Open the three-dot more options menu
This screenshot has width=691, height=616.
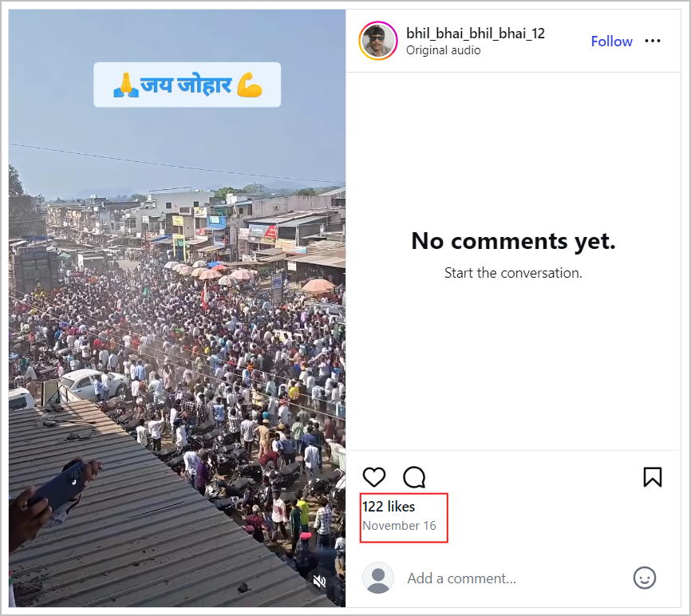coord(653,41)
